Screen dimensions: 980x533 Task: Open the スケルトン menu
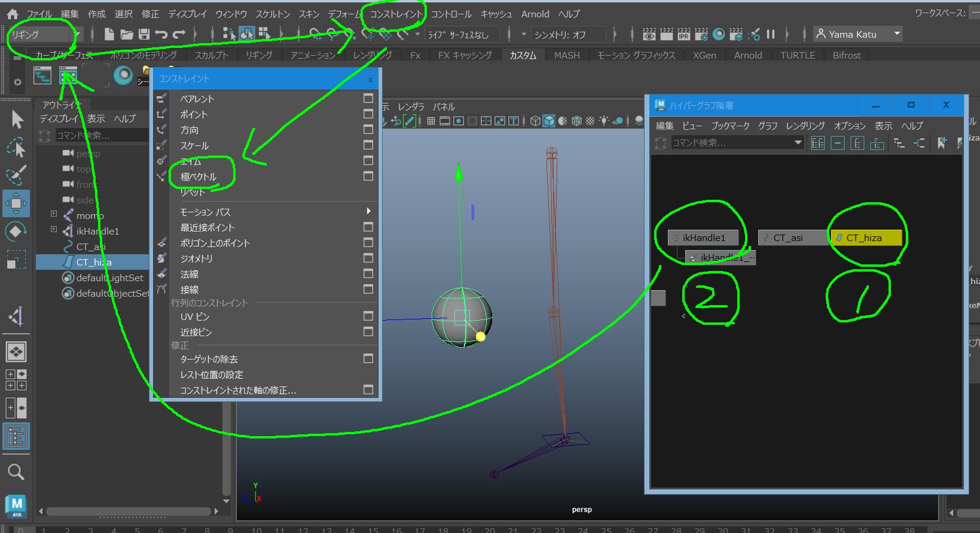[x=273, y=14]
